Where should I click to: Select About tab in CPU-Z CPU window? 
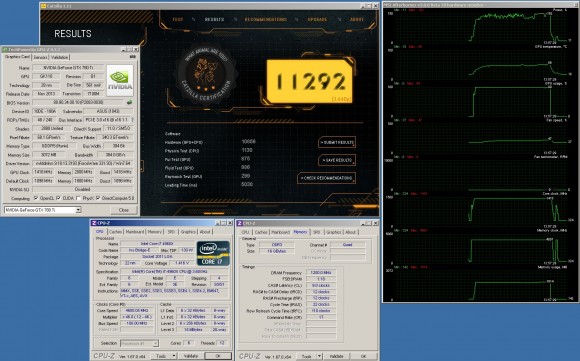click(x=205, y=232)
